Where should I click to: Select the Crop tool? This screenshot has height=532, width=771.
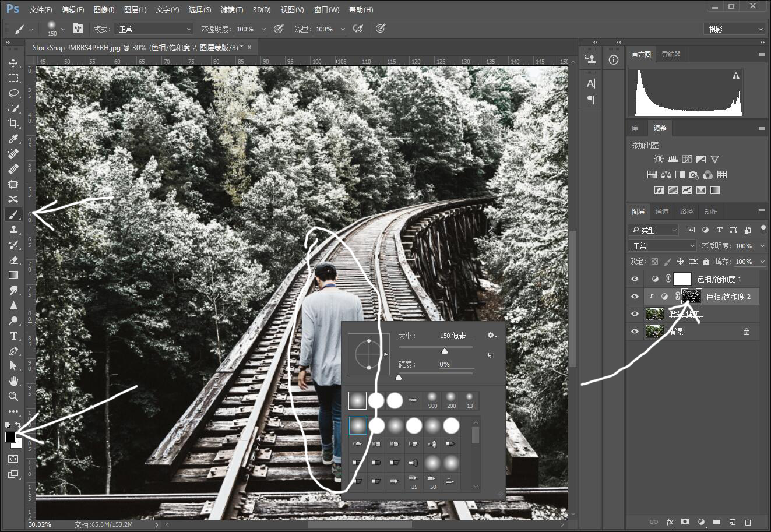[x=13, y=124]
